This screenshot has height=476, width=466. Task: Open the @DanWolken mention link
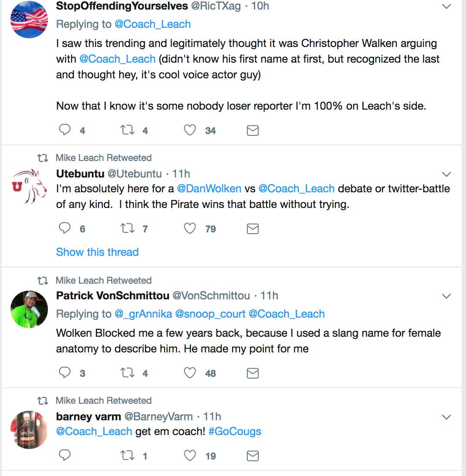(x=209, y=188)
